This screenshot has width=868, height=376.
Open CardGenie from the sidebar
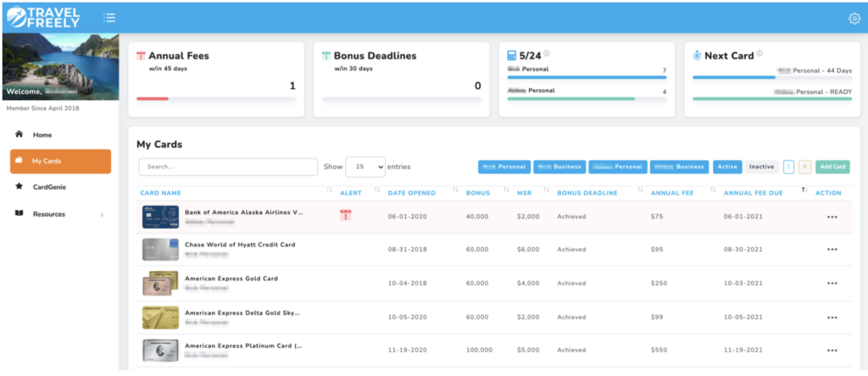point(60,187)
